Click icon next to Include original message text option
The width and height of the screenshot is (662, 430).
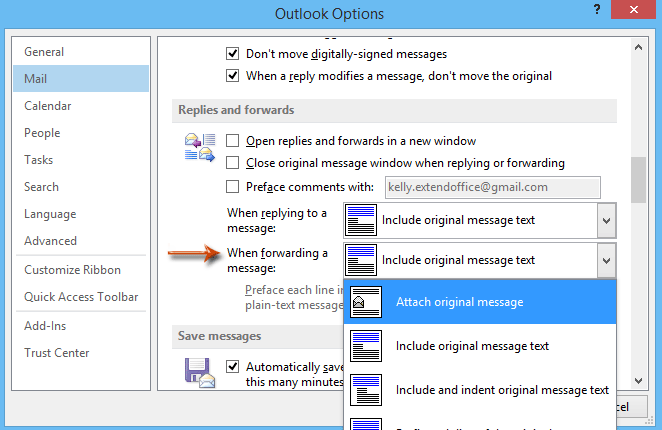tap(367, 346)
